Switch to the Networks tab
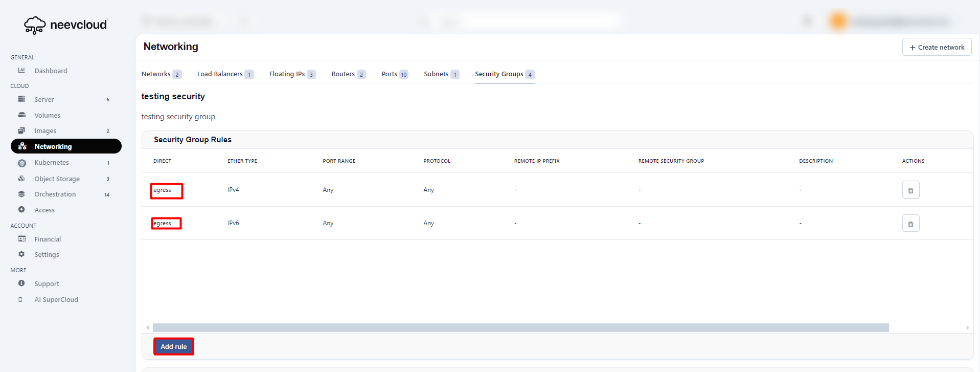Viewport: 980px width, 372px height. [x=156, y=74]
